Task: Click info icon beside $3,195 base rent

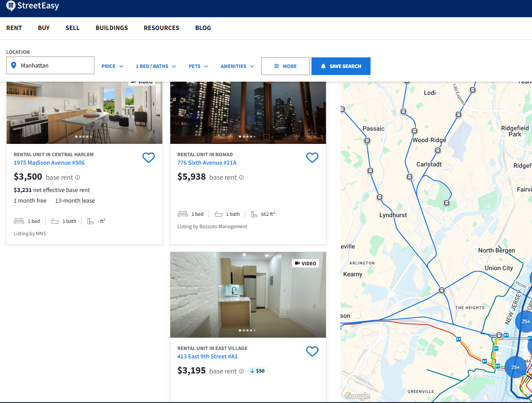Action: (241, 371)
